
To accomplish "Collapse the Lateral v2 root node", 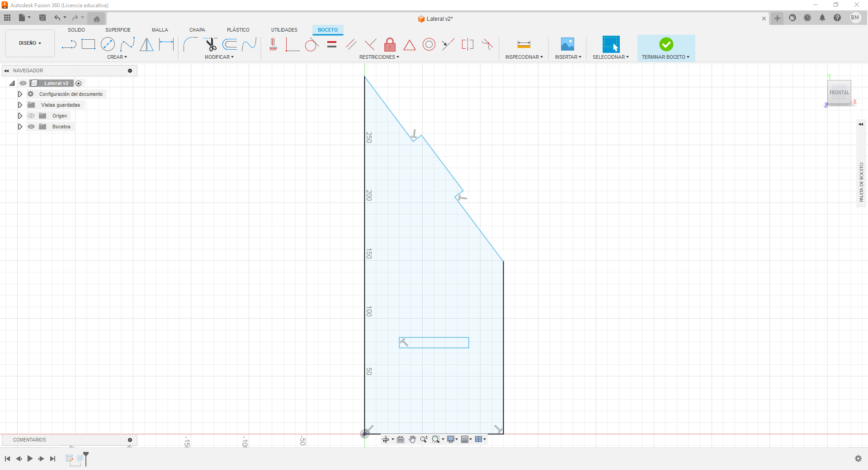I will click(x=12, y=83).
